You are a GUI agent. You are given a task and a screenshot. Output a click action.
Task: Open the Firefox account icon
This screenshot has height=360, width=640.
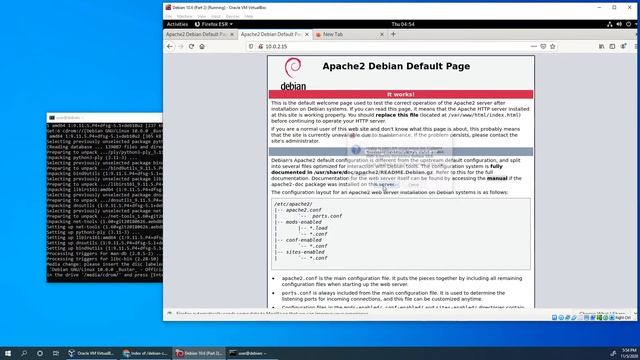pyautogui.click(x=623, y=47)
